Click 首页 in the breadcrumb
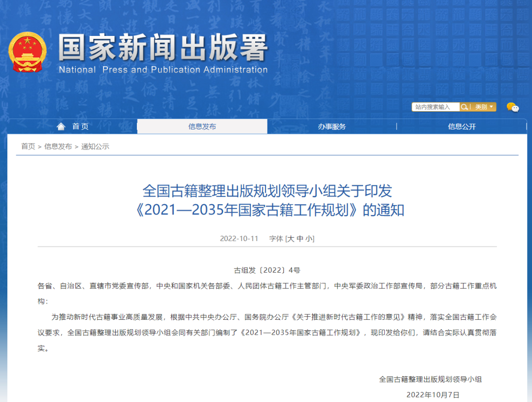The height and width of the screenshot is (402, 532). pyautogui.click(x=28, y=146)
